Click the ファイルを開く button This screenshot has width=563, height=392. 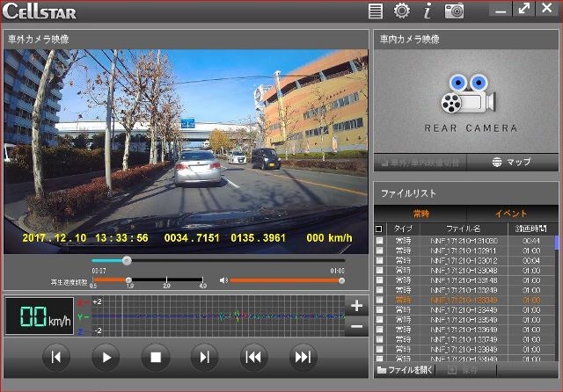tap(405, 371)
